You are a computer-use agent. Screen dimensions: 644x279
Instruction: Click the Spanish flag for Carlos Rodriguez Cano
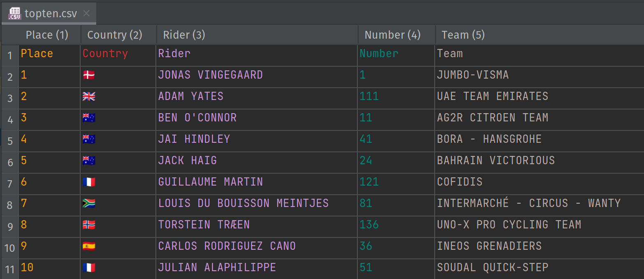[x=89, y=246]
